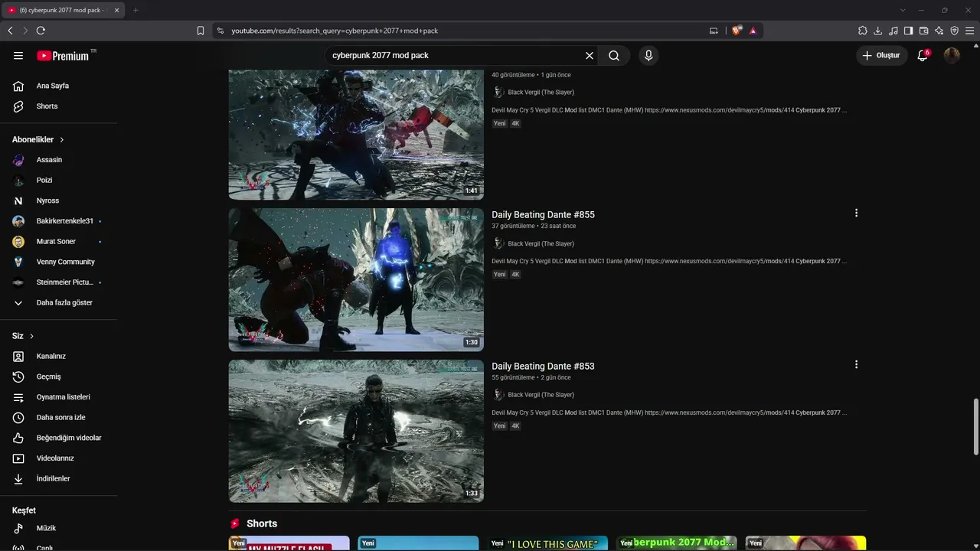Close the cyberpunk 2077 mod pack tab

click(116, 10)
